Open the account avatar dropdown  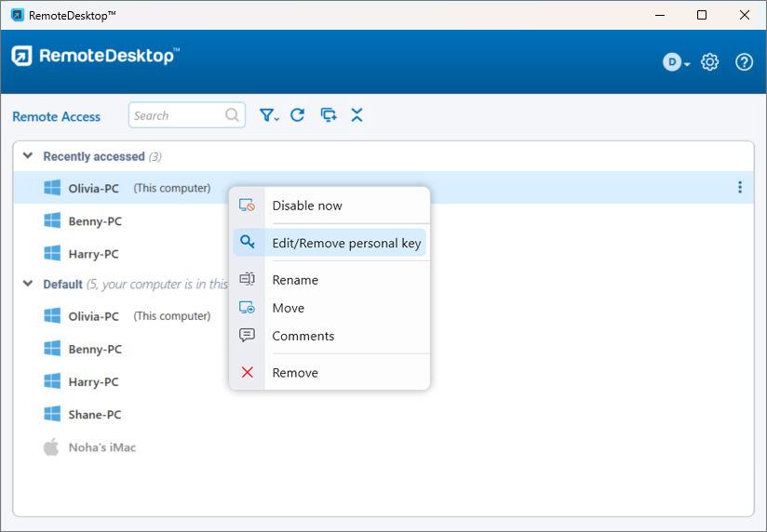676,62
